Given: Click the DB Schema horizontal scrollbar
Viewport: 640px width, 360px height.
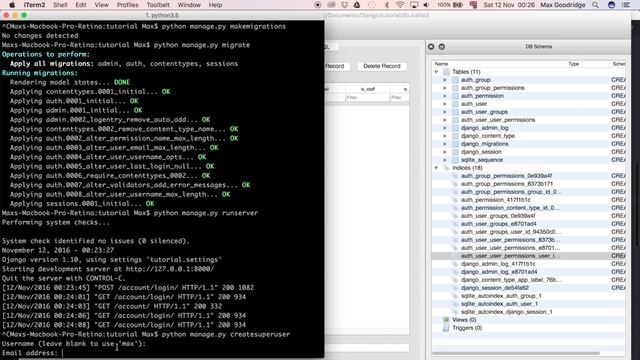Looking at the screenshot, I should point(516,353).
